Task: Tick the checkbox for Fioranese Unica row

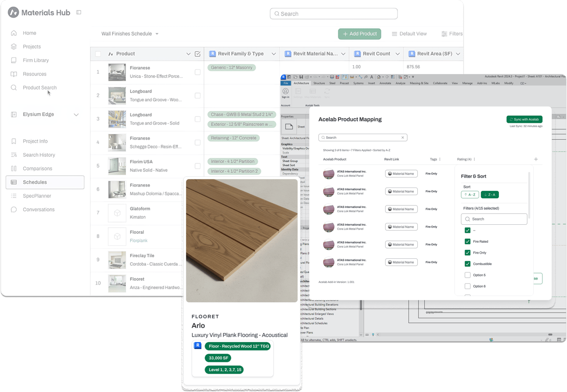Action: (x=198, y=72)
